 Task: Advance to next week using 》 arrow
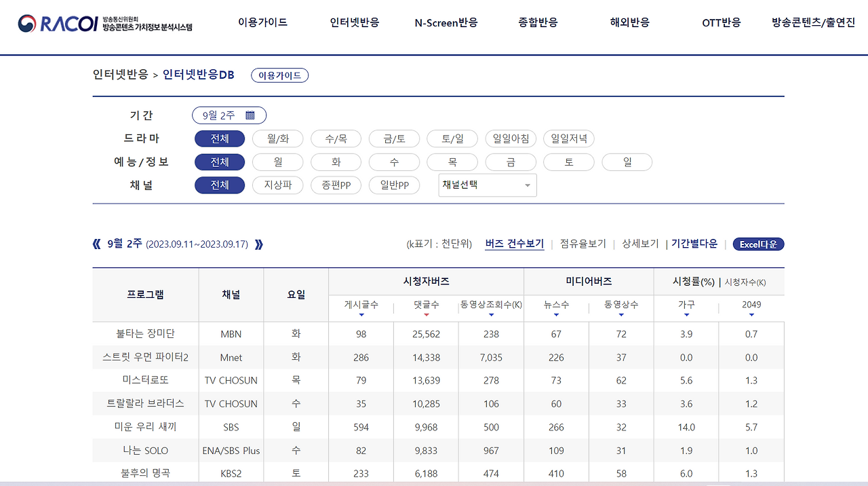[x=258, y=244]
